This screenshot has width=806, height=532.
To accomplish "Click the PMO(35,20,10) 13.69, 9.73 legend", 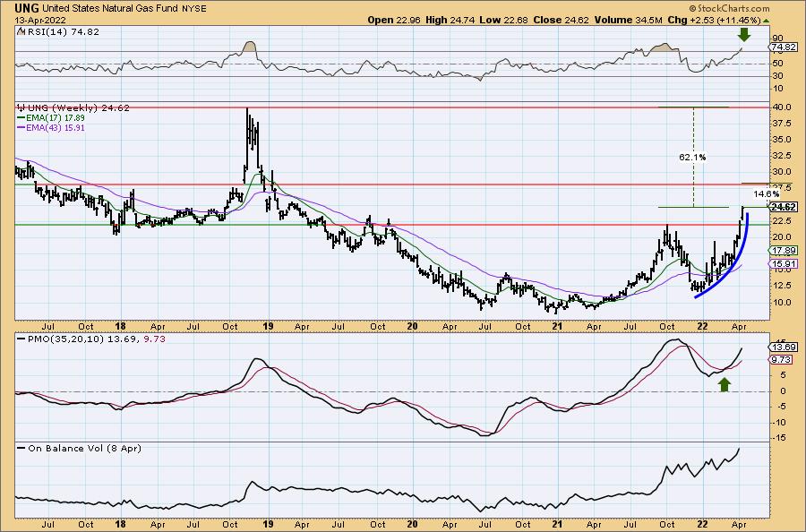I will [97, 339].
